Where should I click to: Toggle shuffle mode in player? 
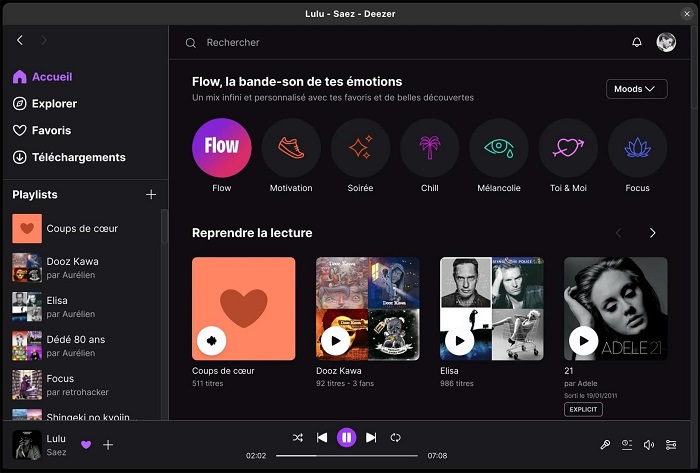point(298,437)
